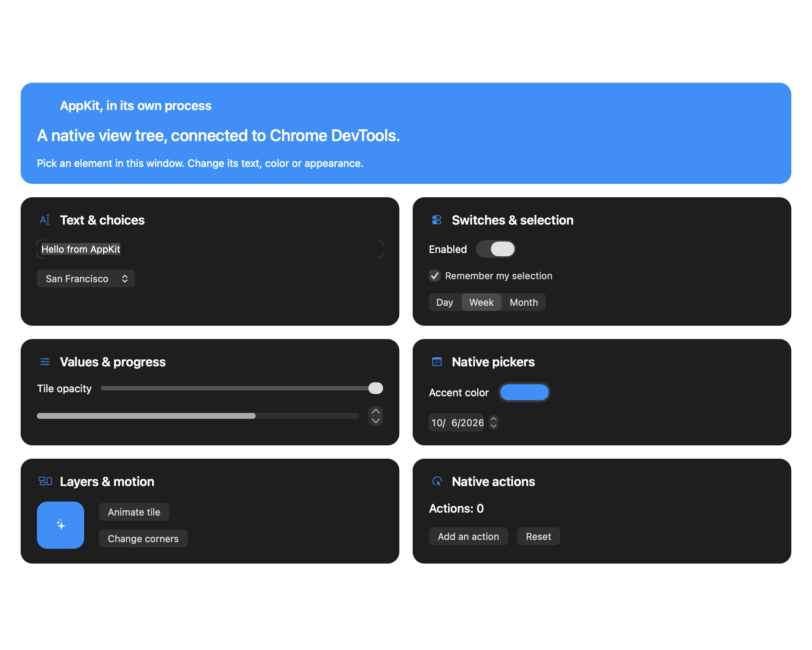Viewport: 812px width, 650px height.
Task: Select the Week segment
Action: [481, 302]
